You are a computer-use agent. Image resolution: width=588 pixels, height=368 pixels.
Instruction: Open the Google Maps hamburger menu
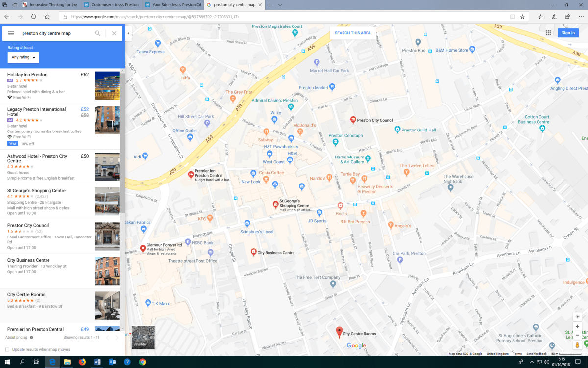pos(11,33)
